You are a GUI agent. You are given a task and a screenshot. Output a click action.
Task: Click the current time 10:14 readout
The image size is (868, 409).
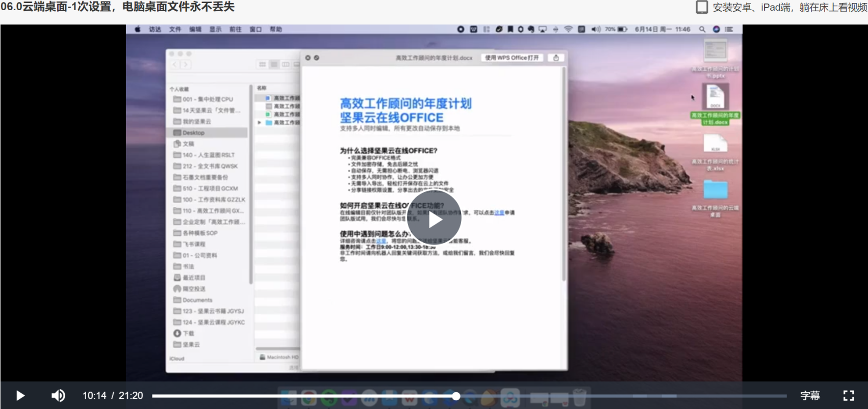pos(94,396)
